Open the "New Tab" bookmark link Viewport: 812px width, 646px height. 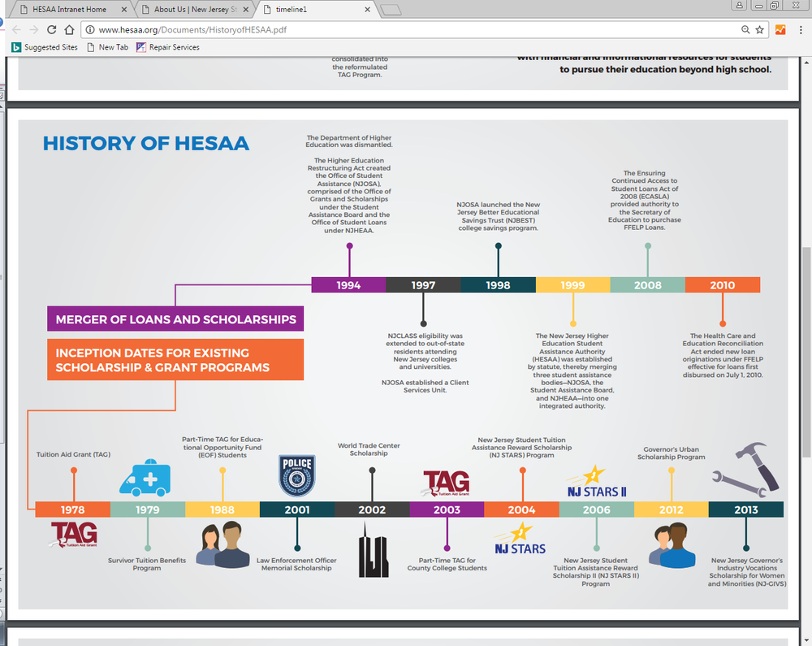[108, 47]
